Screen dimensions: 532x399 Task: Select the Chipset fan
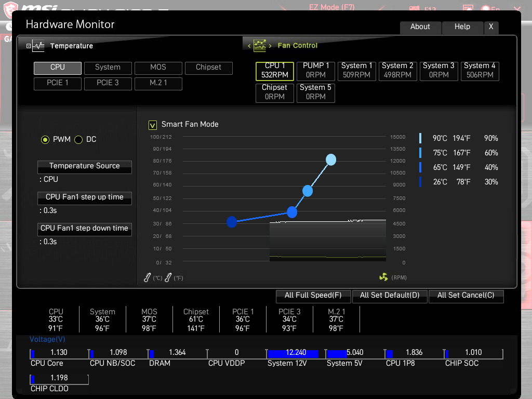(274, 92)
